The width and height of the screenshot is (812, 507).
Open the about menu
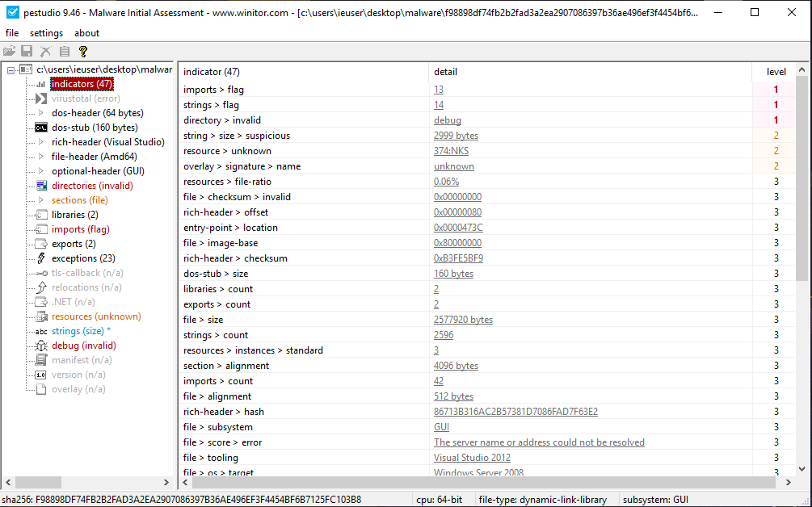click(x=86, y=32)
